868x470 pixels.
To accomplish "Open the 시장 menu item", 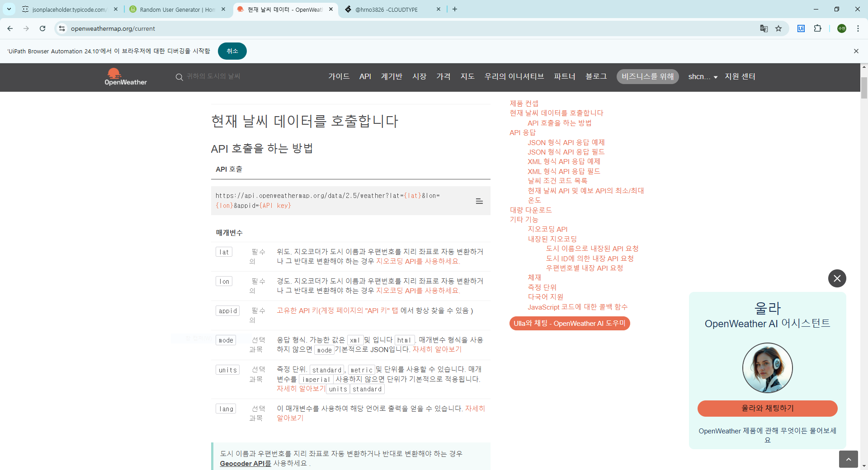I will pos(420,76).
